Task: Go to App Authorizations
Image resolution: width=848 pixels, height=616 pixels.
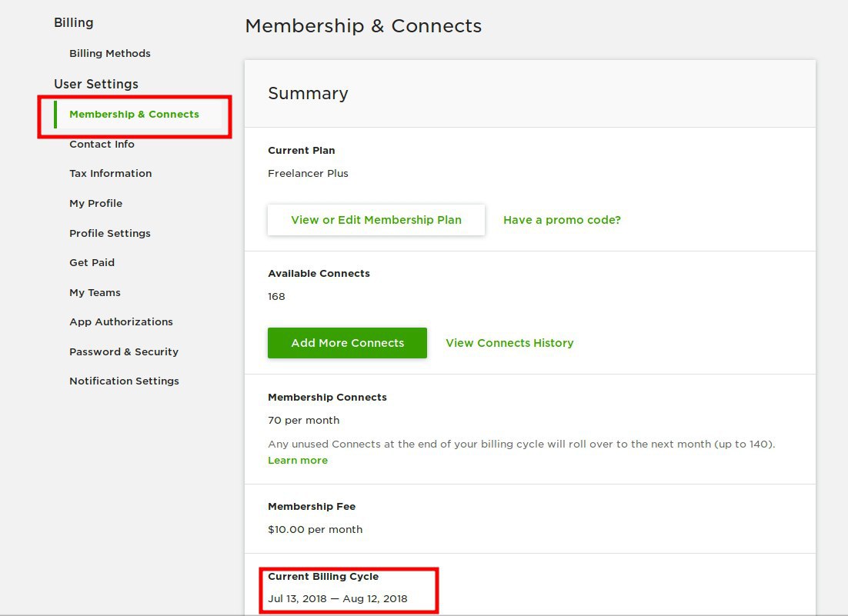Action: click(121, 322)
